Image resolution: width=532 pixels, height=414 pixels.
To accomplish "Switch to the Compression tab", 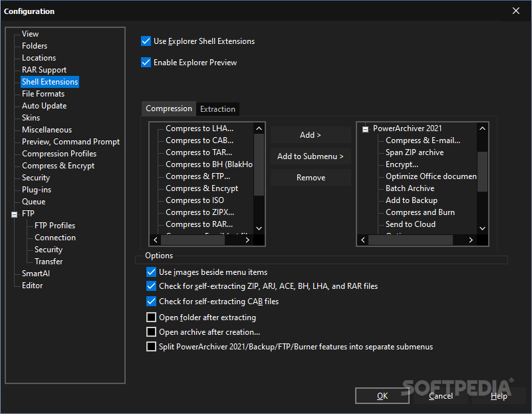I will tap(169, 108).
